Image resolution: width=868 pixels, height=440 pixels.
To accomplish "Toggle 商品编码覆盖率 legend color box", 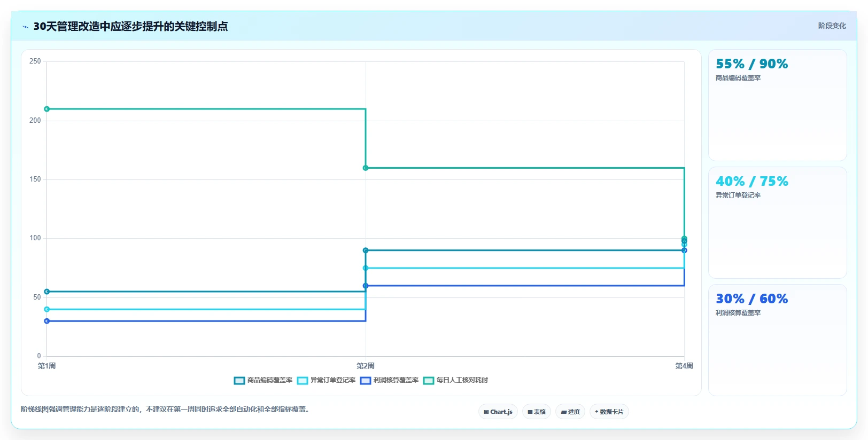I will [239, 381].
